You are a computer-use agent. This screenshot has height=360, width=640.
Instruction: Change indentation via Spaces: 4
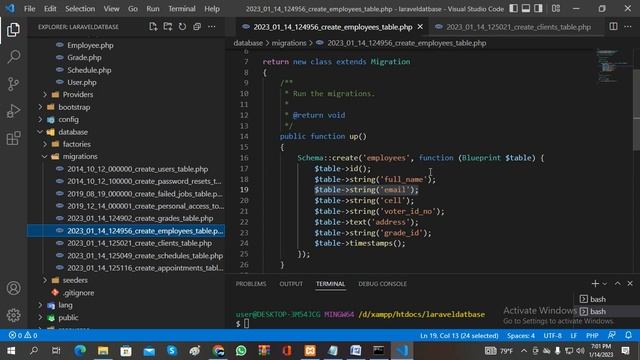[521, 336]
